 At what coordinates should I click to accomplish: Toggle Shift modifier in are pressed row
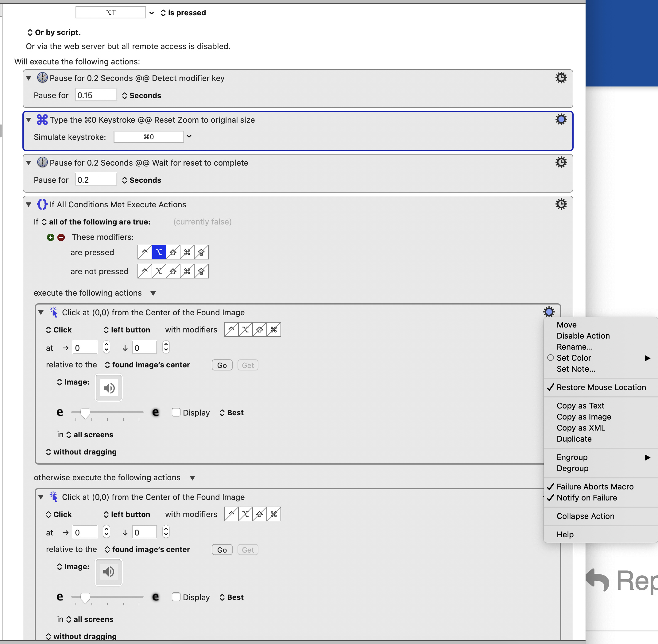pyautogui.click(x=173, y=252)
